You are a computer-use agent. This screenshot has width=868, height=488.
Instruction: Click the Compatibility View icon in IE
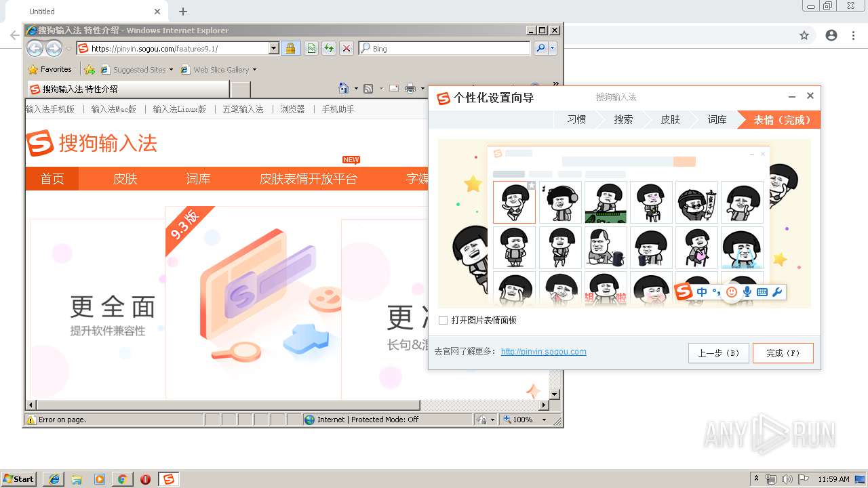click(311, 48)
